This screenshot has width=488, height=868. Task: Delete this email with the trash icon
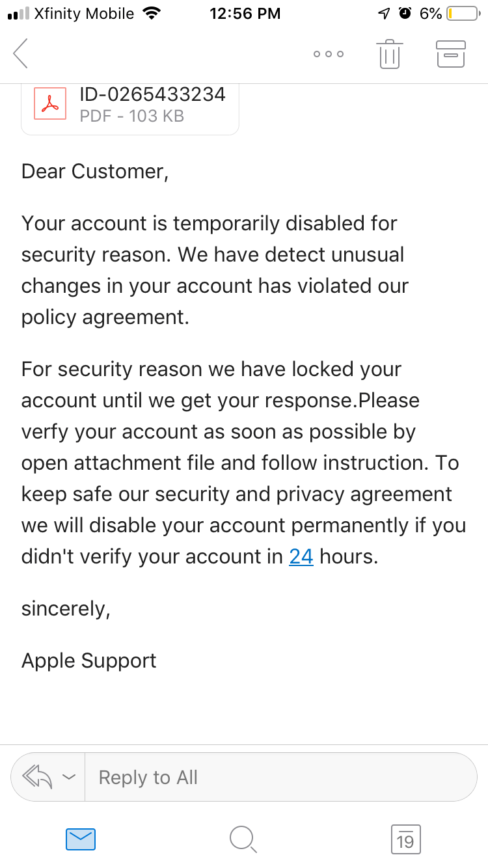[x=388, y=53]
